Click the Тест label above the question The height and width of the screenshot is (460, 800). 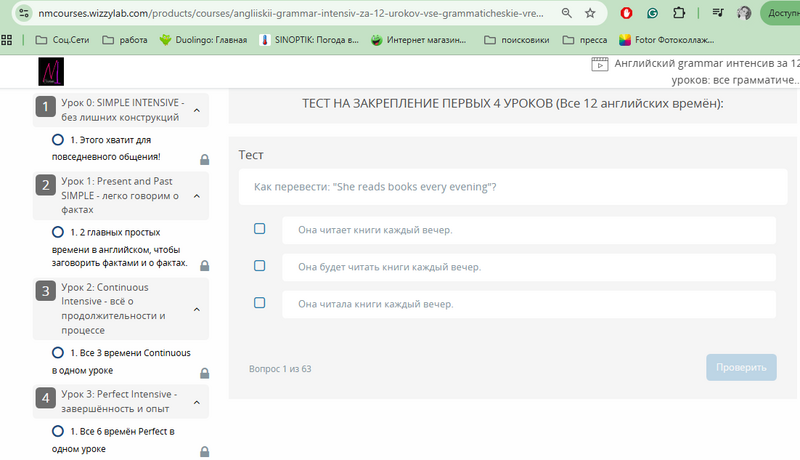(251, 155)
